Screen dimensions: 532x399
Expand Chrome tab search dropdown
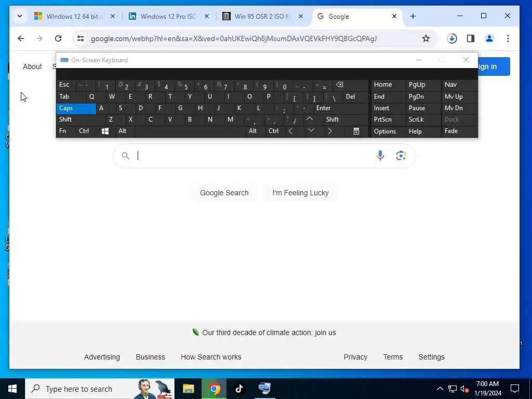tap(20, 16)
